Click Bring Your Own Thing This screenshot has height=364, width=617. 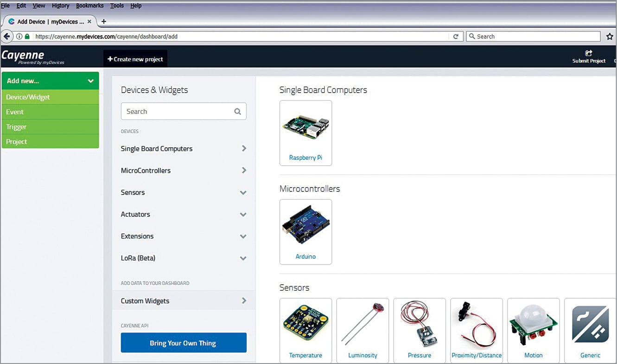[x=184, y=343]
